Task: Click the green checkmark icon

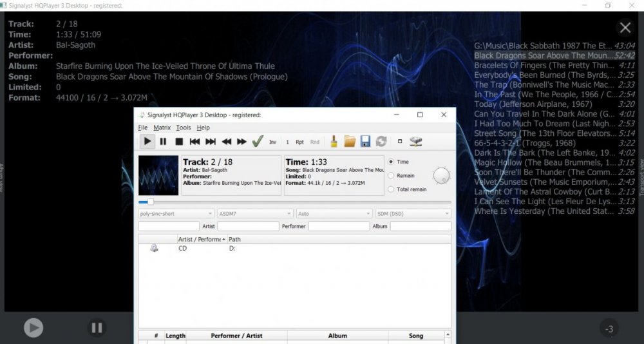Action: pyautogui.click(x=258, y=142)
